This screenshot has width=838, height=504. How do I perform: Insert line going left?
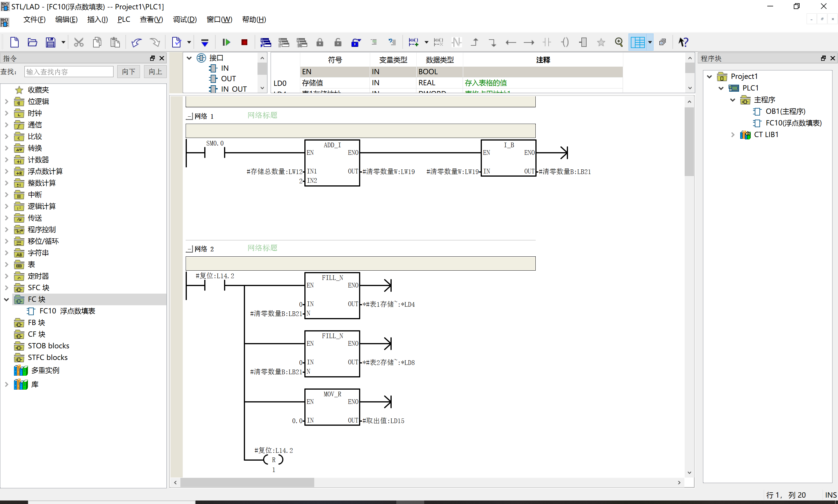511,42
